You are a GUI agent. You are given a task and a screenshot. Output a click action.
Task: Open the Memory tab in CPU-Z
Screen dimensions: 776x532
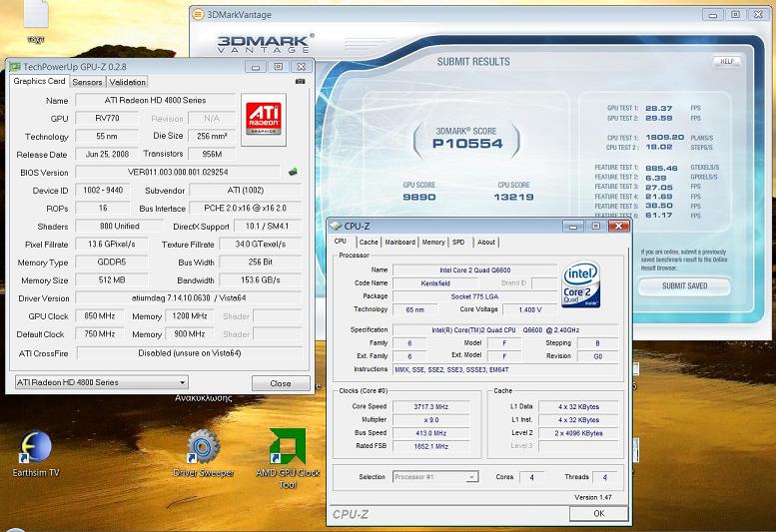(433, 243)
